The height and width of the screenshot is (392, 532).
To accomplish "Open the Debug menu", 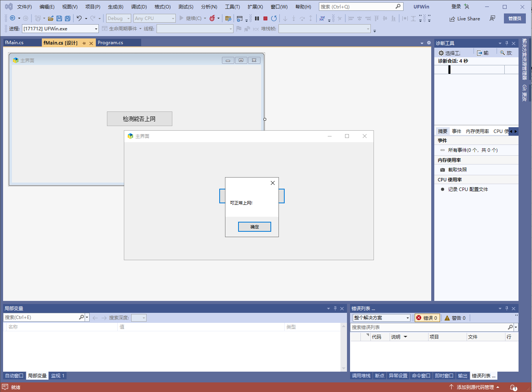I will pyautogui.click(x=139, y=7).
